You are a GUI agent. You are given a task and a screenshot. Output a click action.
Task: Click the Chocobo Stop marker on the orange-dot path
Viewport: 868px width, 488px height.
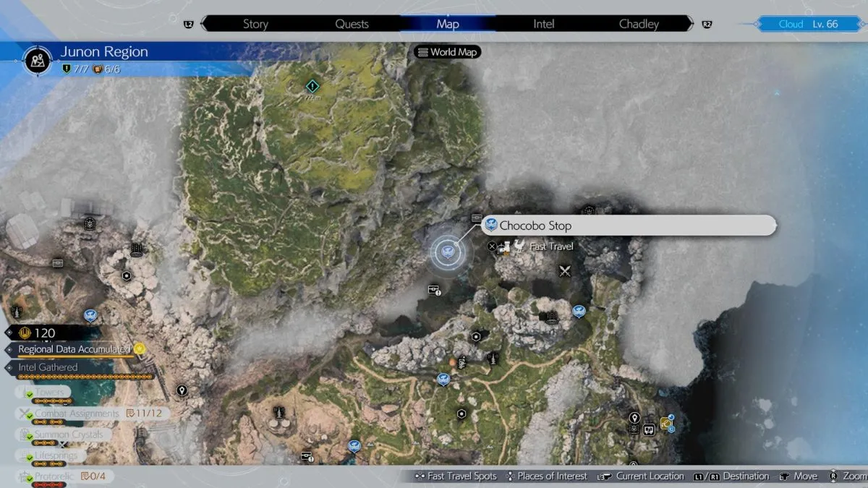tap(443, 378)
